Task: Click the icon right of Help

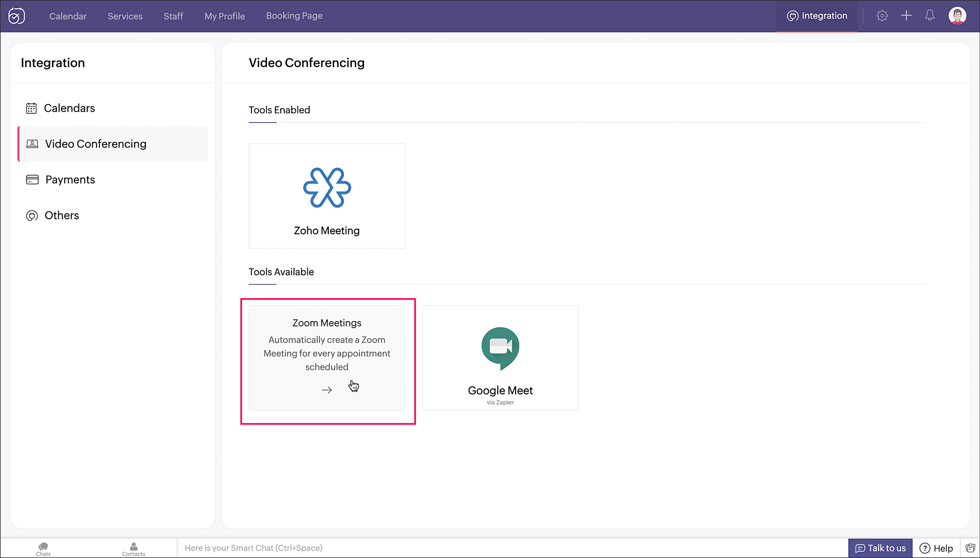Action: [970, 548]
